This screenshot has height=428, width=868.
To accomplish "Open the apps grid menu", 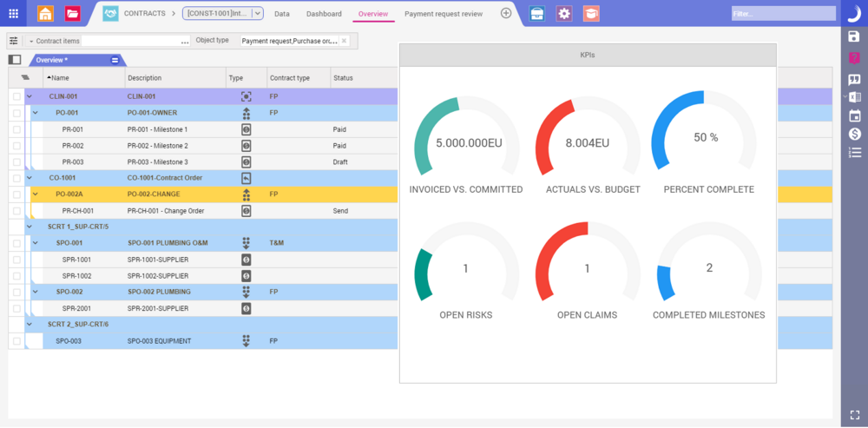I will [x=13, y=13].
